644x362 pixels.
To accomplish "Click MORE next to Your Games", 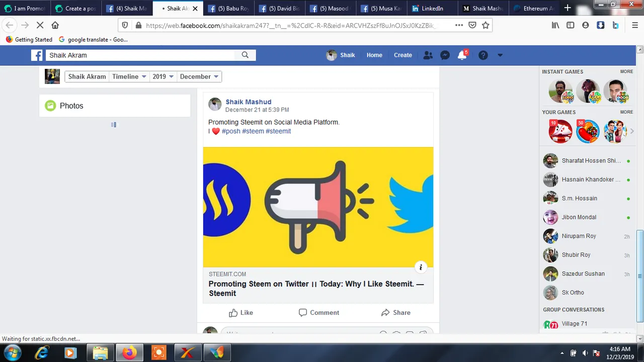I will [626, 112].
